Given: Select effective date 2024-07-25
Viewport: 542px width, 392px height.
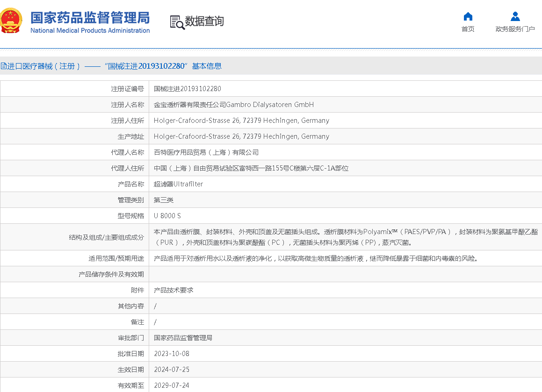Looking at the screenshot, I should click(172, 370).
